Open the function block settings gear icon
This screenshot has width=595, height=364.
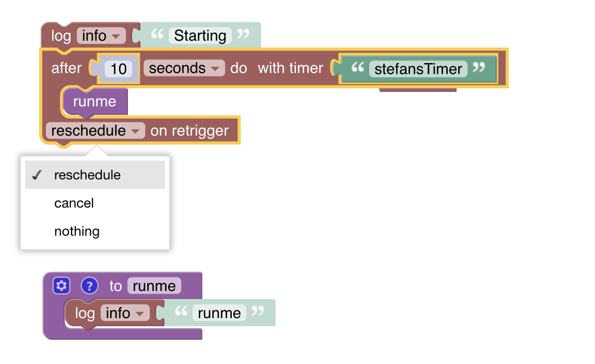[61, 286]
